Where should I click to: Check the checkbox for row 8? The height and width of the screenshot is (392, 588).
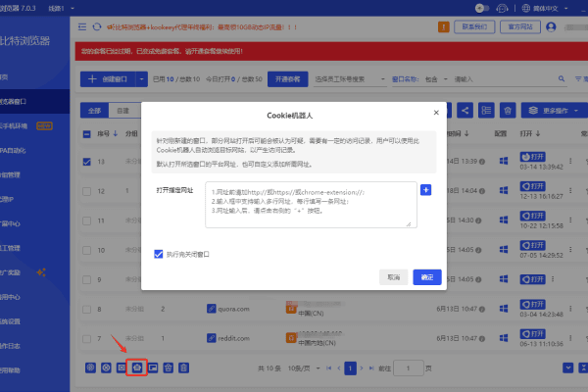coord(86,310)
